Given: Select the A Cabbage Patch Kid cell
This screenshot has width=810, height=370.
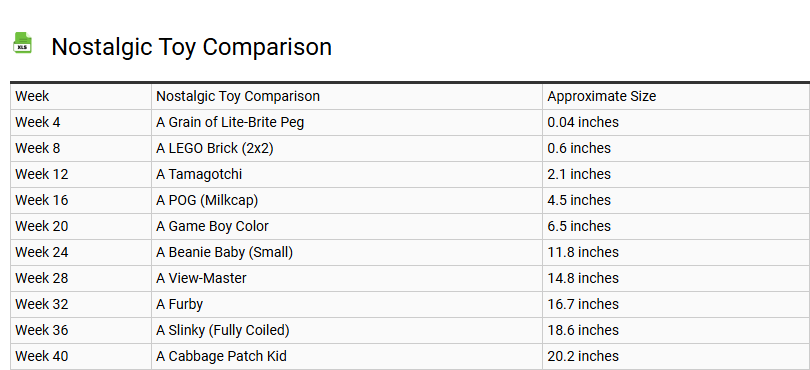Looking at the screenshot, I should [x=347, y=357].
